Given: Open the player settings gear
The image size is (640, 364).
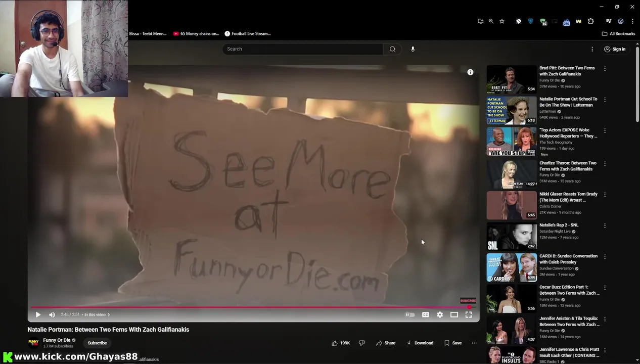Looking at the screenshot, I should pyautogui.click(x=440, y=314).
